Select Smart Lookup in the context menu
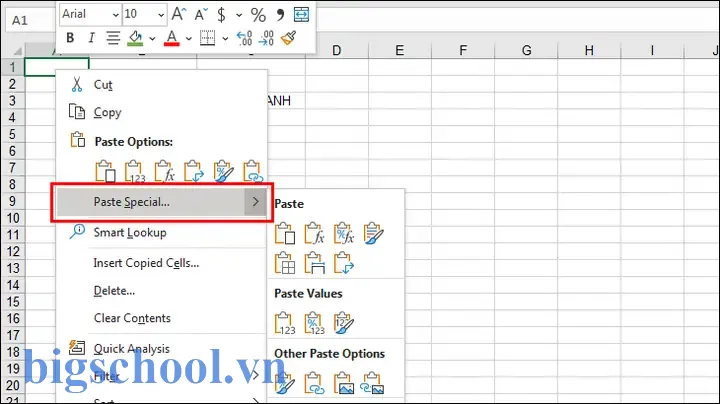The height and width of the screenshot is (404, 720). pos(161,232)
